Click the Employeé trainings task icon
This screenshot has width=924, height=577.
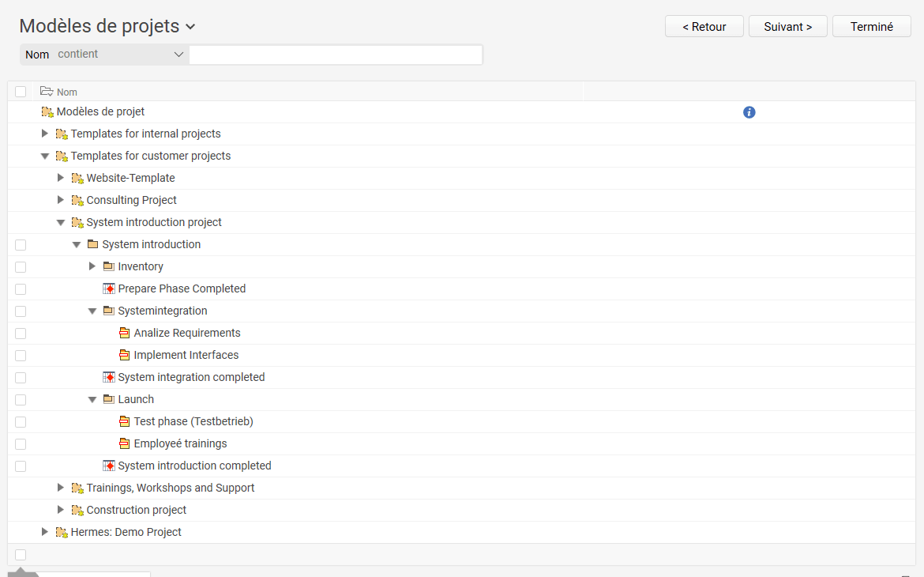click(124, 443)
